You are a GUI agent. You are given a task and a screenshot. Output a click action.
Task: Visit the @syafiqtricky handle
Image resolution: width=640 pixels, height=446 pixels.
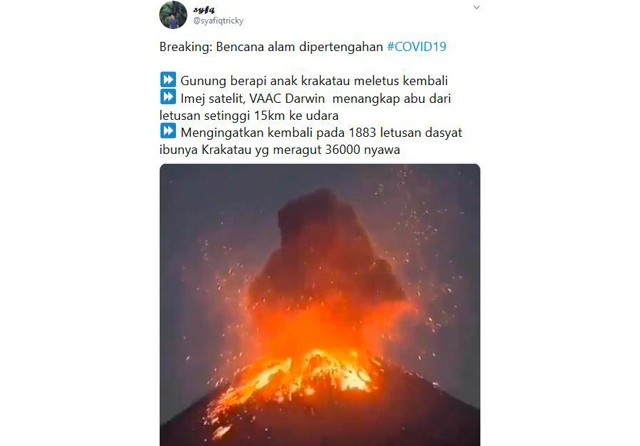(x=218, y=21)
